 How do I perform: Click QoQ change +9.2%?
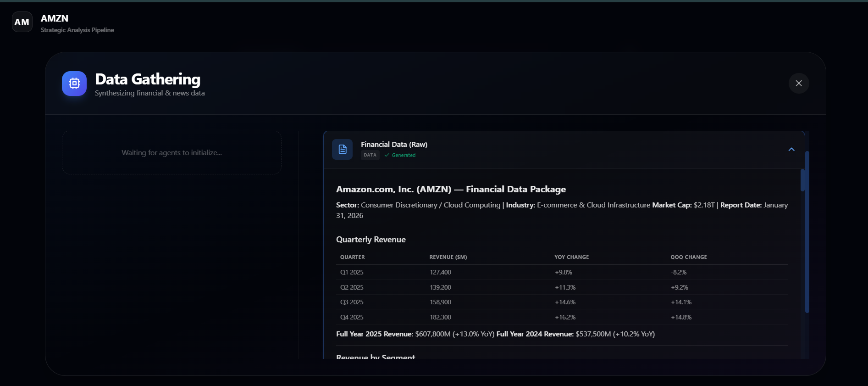(680, 287)
